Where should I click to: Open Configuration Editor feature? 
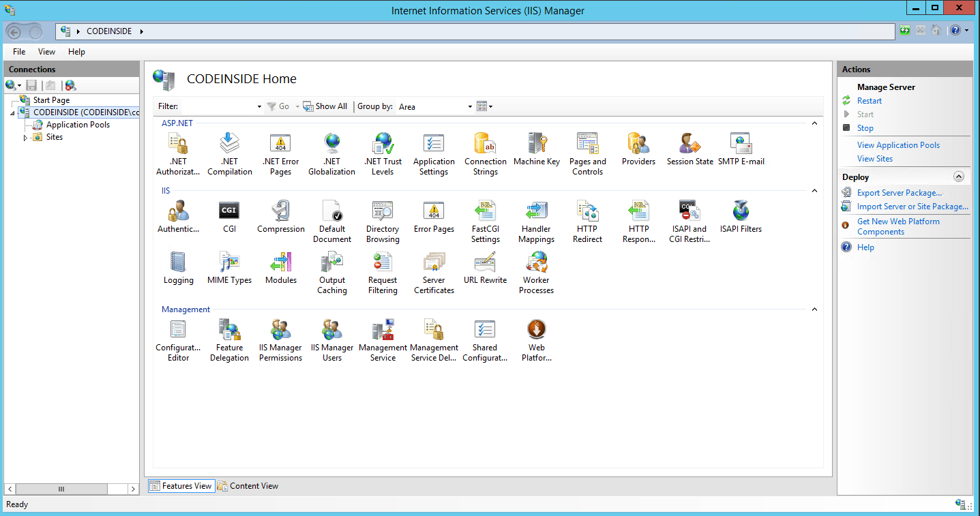[x=178, y=340]
